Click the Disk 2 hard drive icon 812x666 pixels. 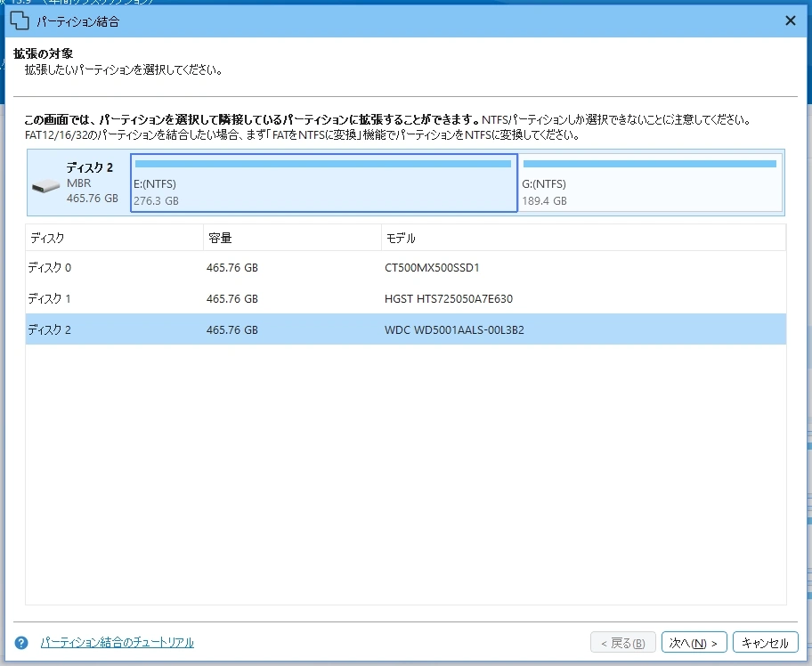[46, 186]
